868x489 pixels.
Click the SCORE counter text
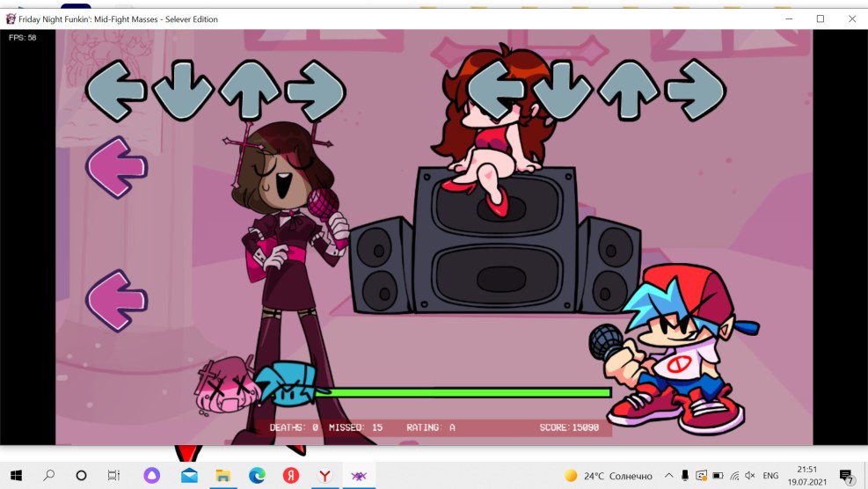[x=569, y=427]
